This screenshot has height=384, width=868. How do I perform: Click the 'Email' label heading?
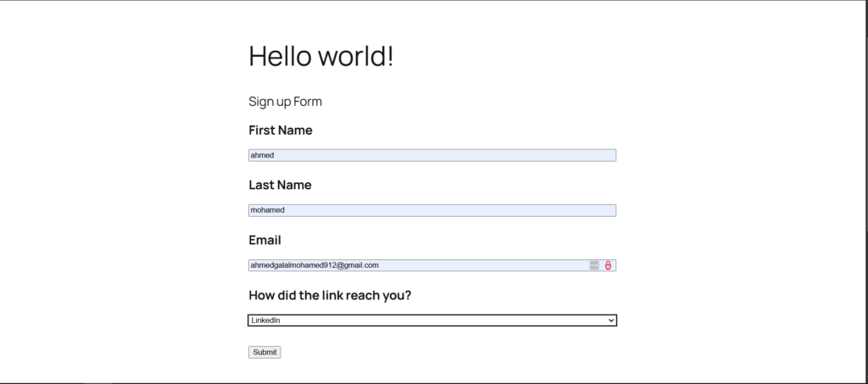(264, 240)
